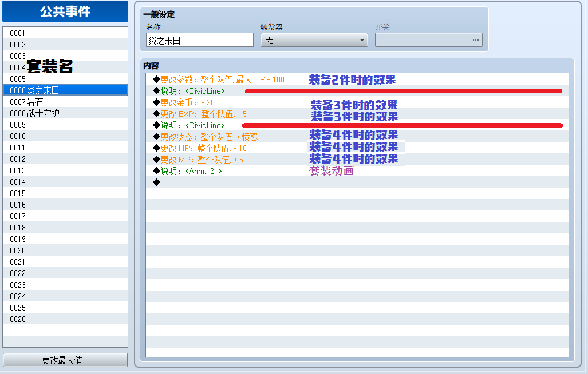
Task: Select empty common event 0001
Action: pos(65,33)
